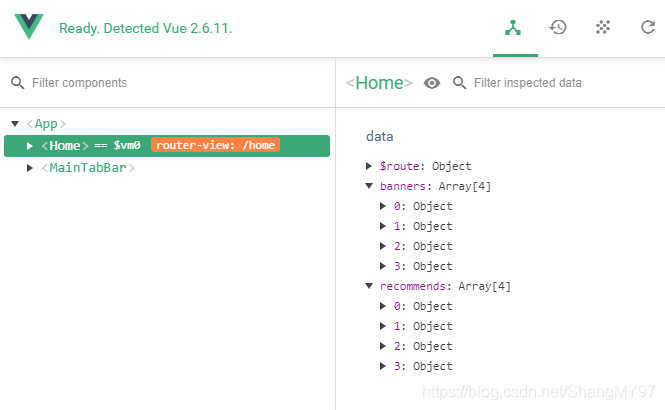Click the Ready. Detected Vue 2.6.11. message

145,28
